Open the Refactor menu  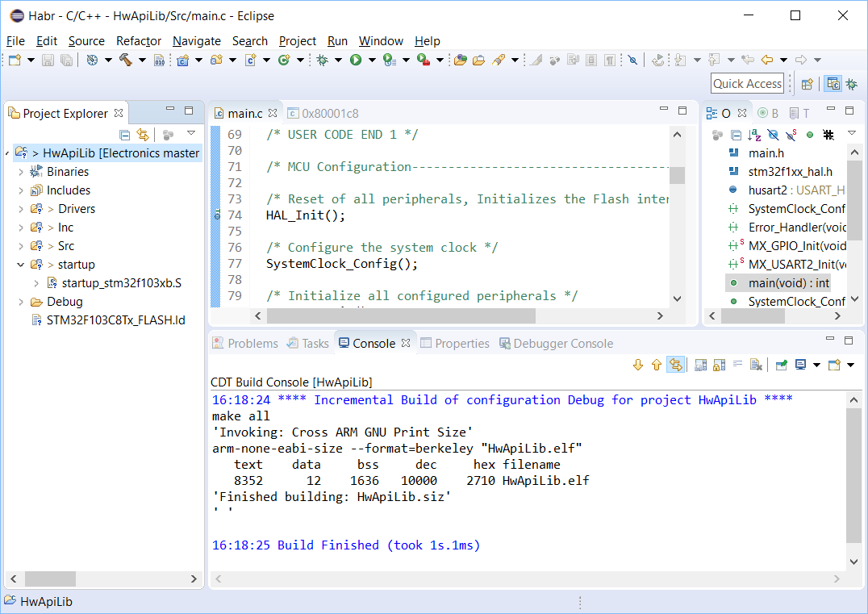(x=139, y=41)
